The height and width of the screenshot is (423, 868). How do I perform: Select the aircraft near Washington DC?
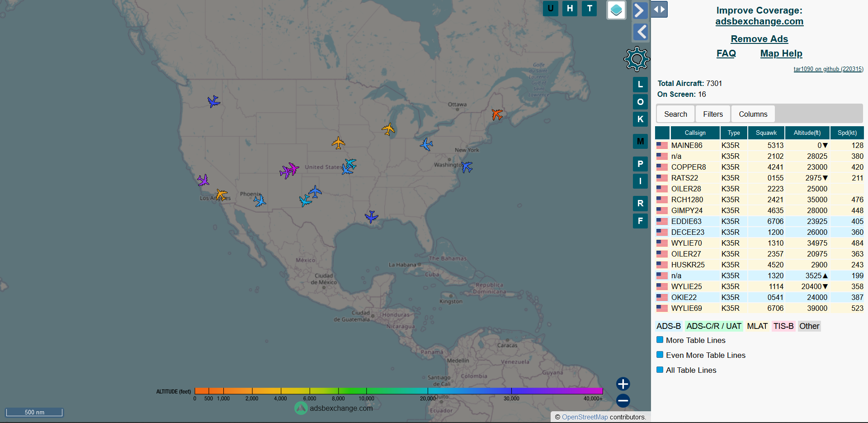point(467,167)
